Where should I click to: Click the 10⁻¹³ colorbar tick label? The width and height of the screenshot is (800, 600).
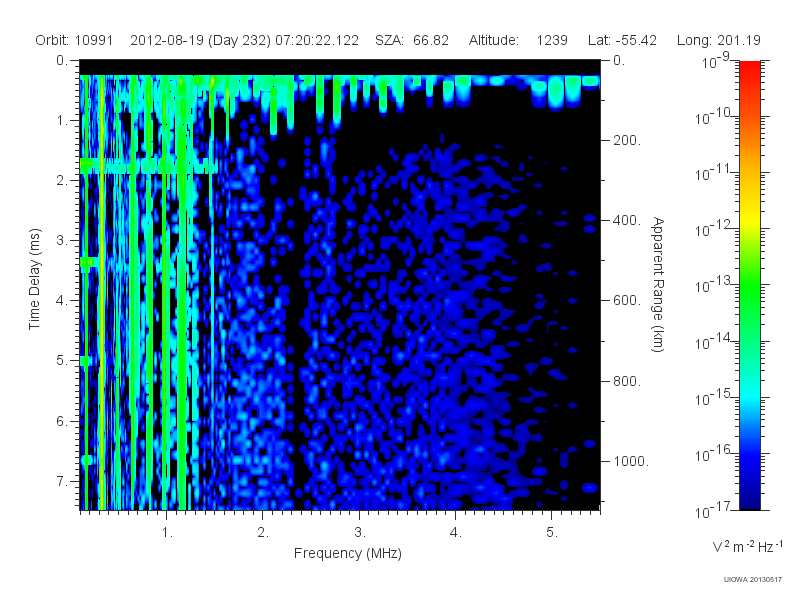(713, 285)
